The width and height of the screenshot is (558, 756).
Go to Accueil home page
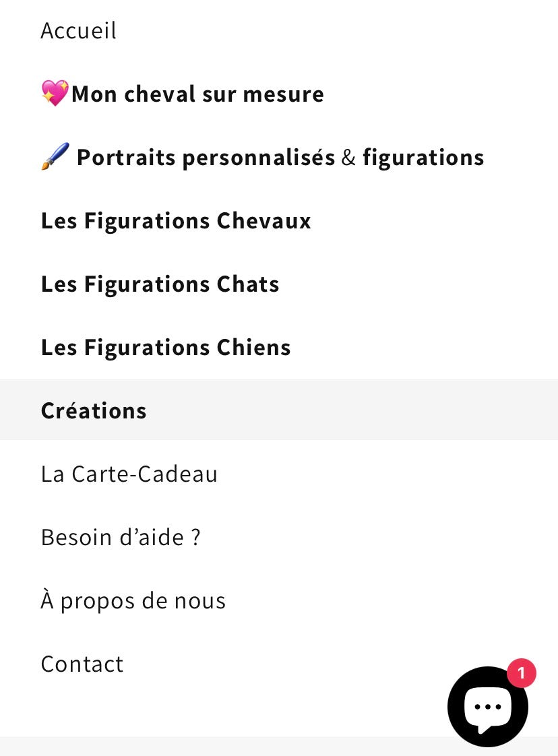point(79,30)
